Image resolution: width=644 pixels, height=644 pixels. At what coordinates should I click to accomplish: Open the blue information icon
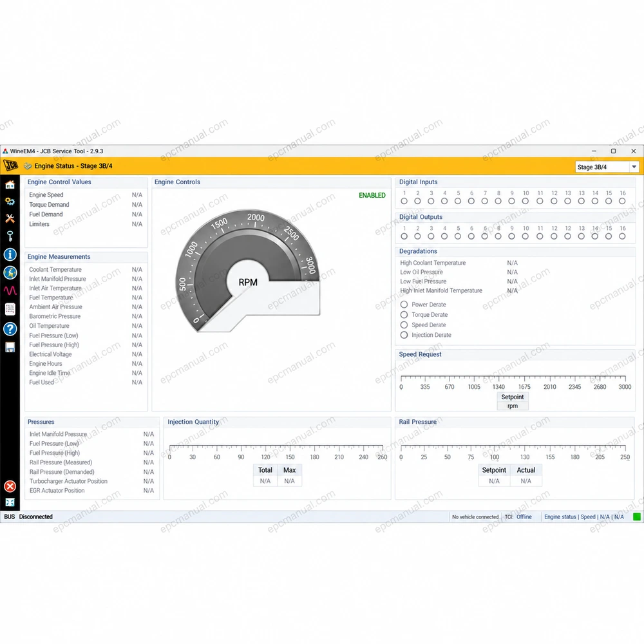click(x=10, y=254)
